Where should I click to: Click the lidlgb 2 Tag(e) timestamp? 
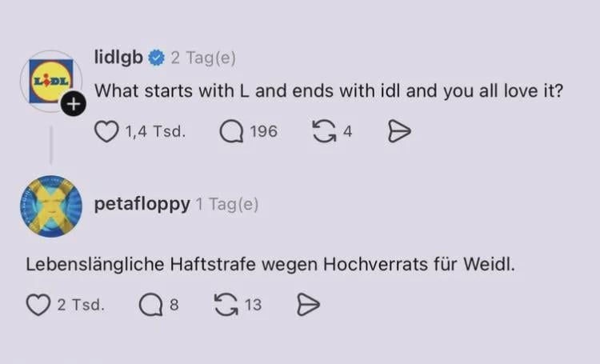click(x=203, y=58)
